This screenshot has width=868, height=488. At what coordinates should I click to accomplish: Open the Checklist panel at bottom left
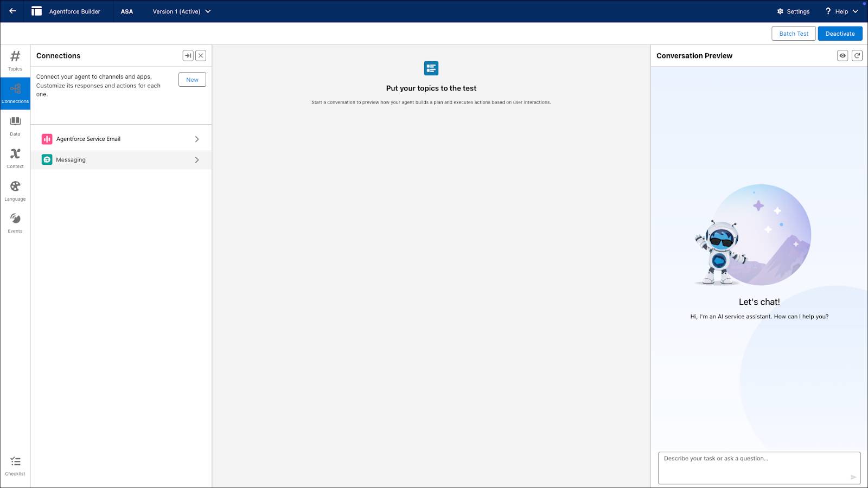click(15, 465)
